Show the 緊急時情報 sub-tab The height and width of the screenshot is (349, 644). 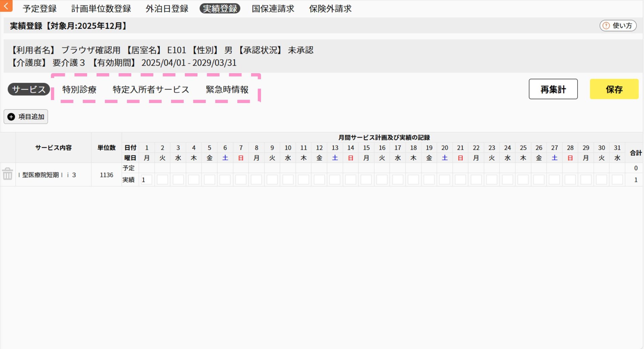click(x=227, y=90)
